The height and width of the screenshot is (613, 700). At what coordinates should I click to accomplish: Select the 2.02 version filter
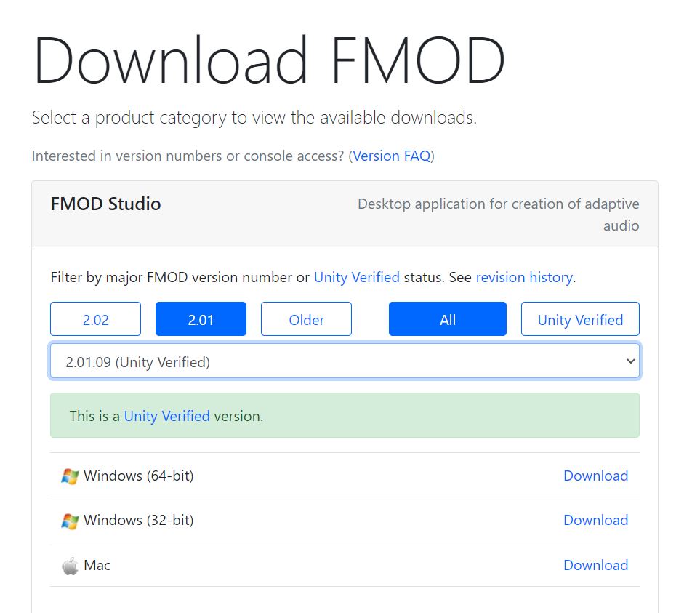pyautogui.click(x=95, y=319)
